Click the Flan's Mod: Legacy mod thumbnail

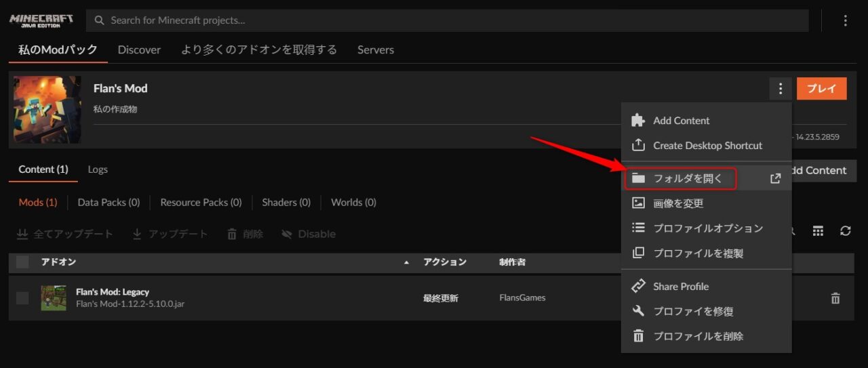[54, 298]
